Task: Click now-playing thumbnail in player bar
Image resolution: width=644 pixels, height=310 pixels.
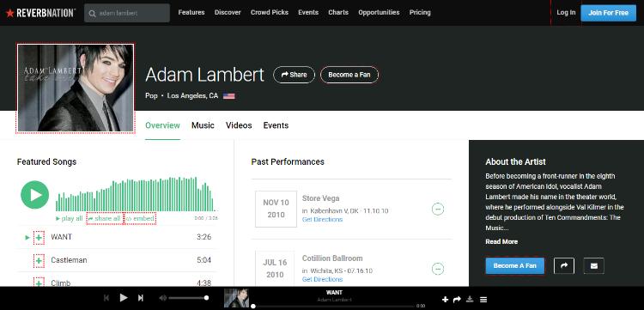Action: (x=237, y=298)
